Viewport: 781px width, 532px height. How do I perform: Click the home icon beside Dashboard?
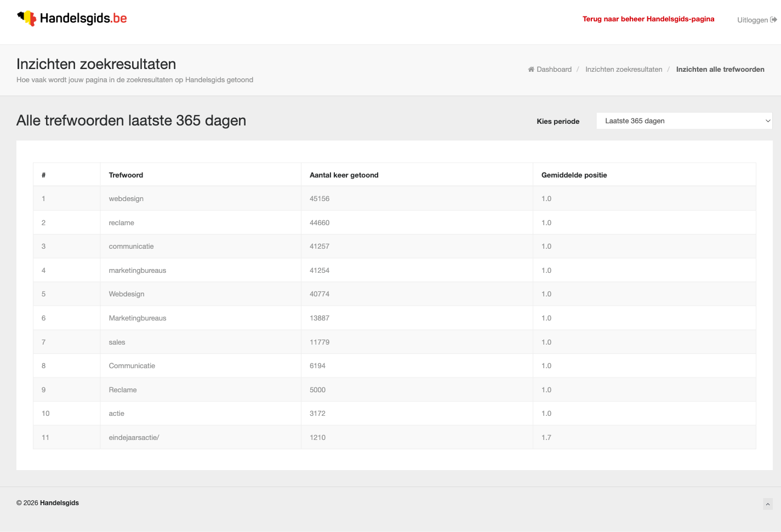[x=531, y=70]
